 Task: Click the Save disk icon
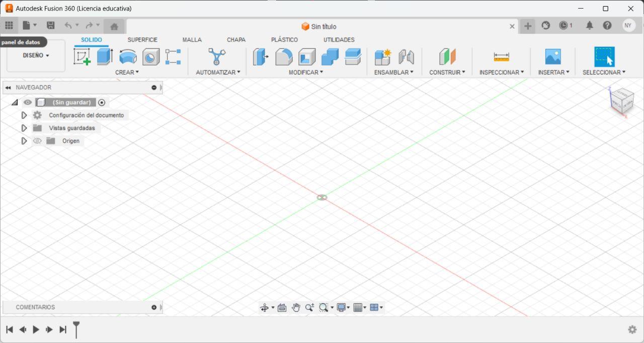click(x=50, y=25)
